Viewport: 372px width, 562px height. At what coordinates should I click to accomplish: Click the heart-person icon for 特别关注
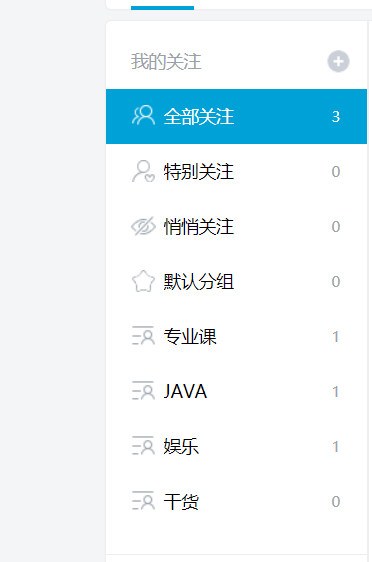click(x=143, y=171)
